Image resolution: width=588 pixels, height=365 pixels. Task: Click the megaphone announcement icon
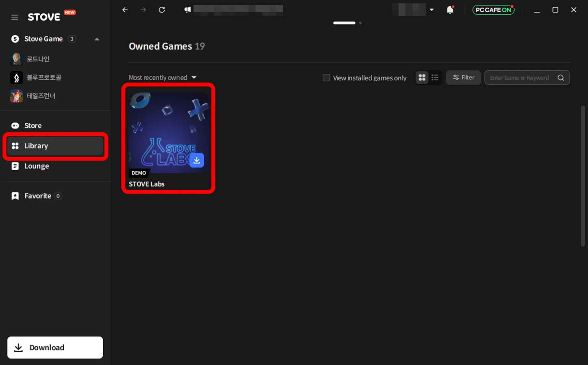pyautogui.click(x=187, y=10)
